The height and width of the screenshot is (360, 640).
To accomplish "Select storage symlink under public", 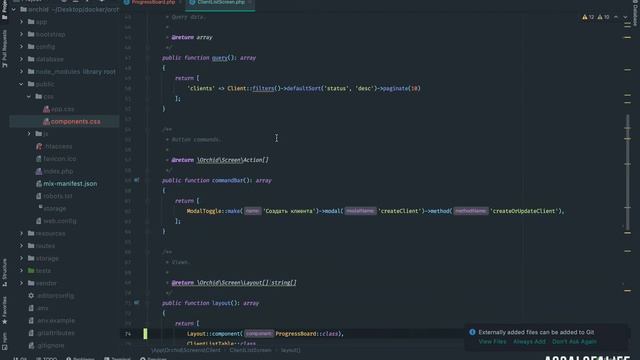I will (54, 209).
